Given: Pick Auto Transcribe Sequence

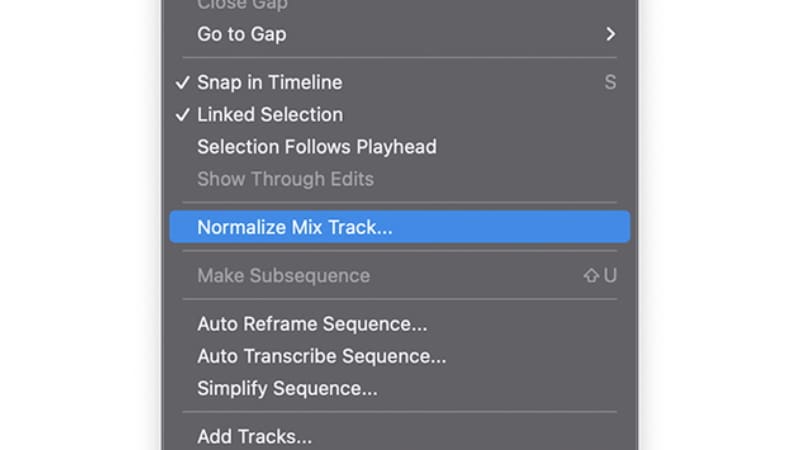Looking at the screenshot, I should (321, 356).
